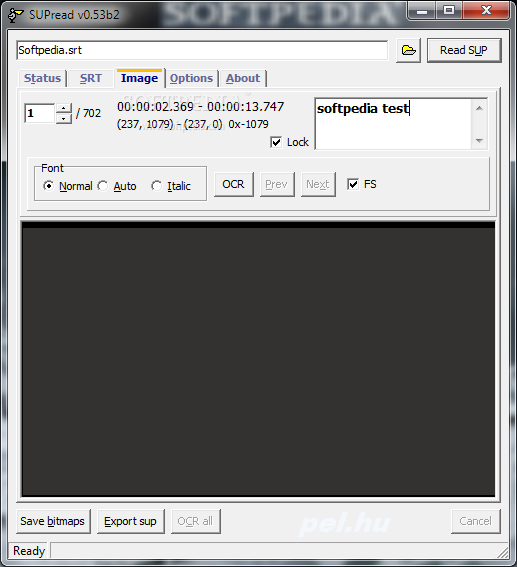
Task: Click the timestamp 00:00:02.369 - 00:00:13.747
Action: (201, 107)
